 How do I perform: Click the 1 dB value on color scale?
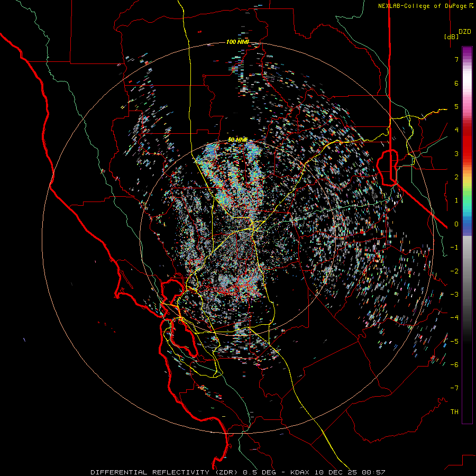pos(456,200)
